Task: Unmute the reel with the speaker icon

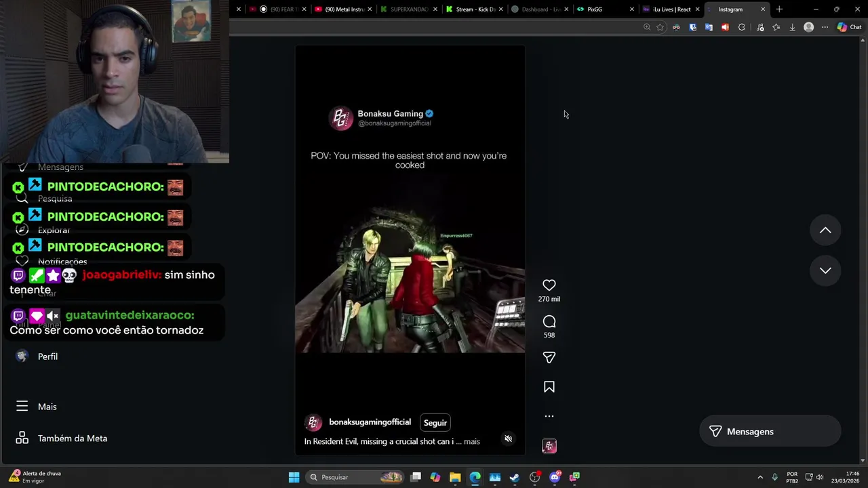Action: click(x=508, y=439)
